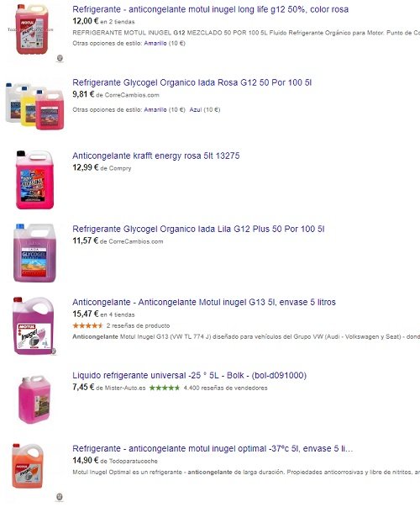This screenshot has width=420, height=507.
Task: Click the three Glycogel jugs thumbnail
Action: point(35,106)
